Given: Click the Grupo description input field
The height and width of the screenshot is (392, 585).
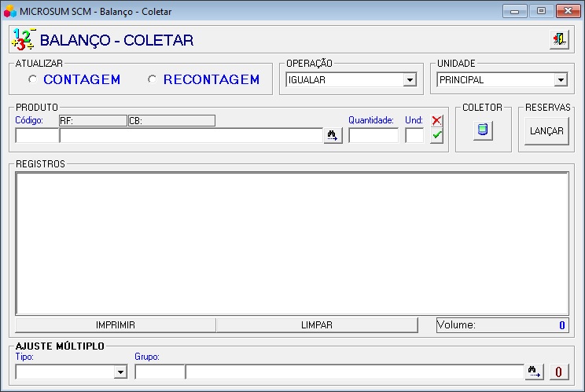Looking at the screenshot, I should point(355,372).
